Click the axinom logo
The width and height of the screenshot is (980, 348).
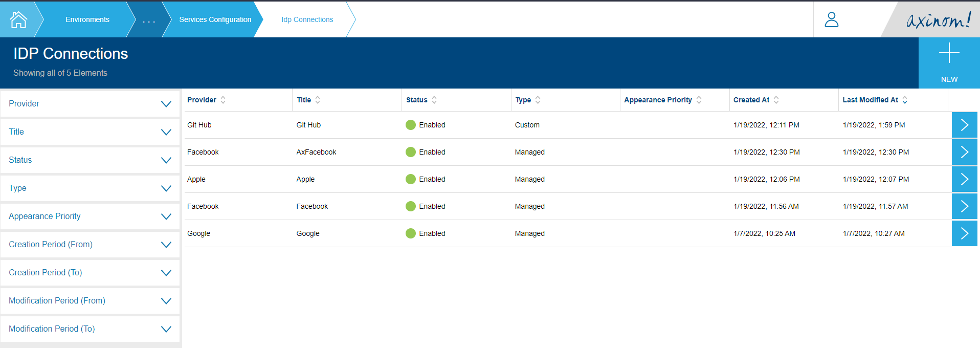point(938,20)
